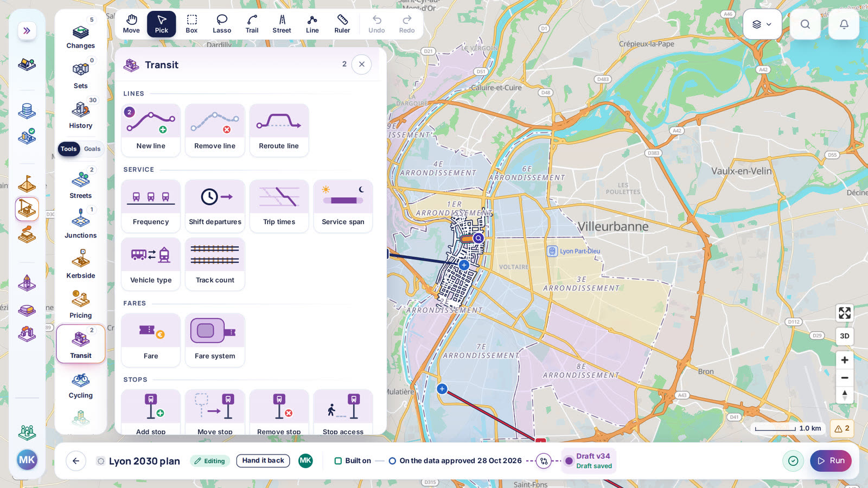Zoom out on the map
The width and height of the screenshot is (868, 488).
coord(845,378)
